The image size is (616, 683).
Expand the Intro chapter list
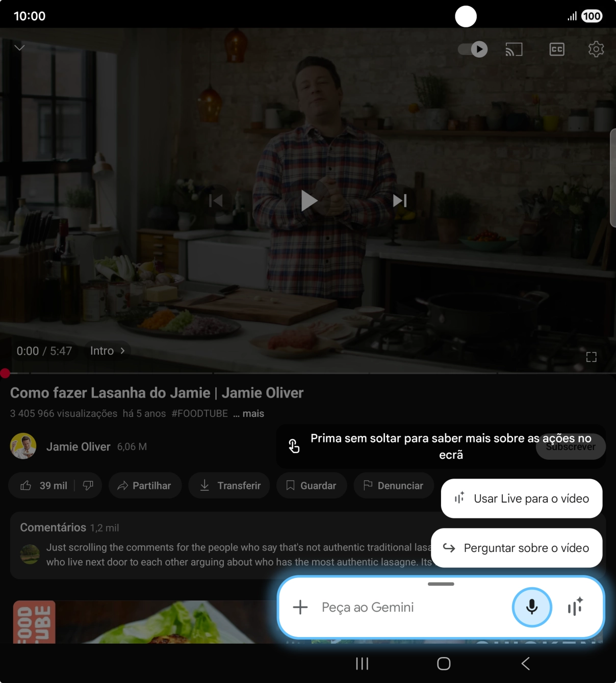(107, 351)
